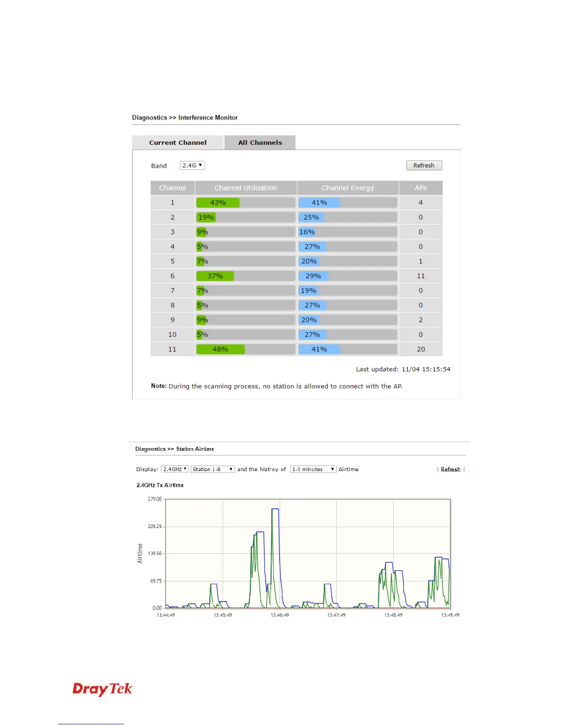
Task: Click the Channel Utilization column header
Action: tap(246, 188)
